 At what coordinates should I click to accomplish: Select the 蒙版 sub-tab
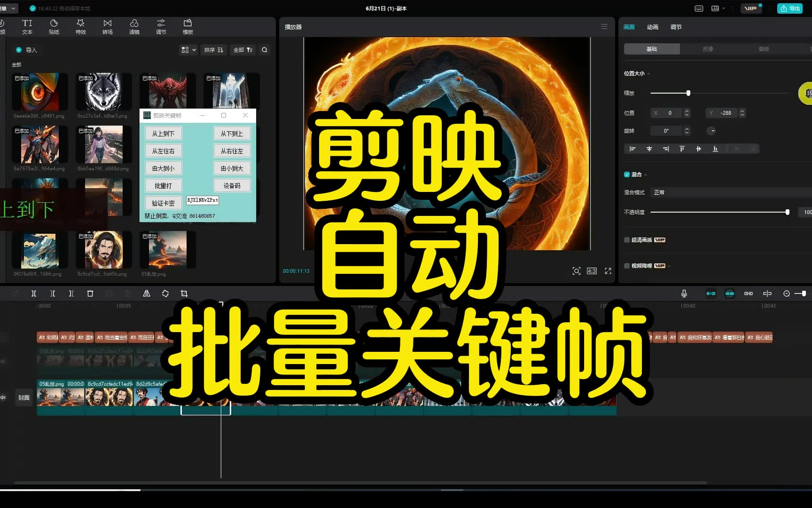[764, 49]
